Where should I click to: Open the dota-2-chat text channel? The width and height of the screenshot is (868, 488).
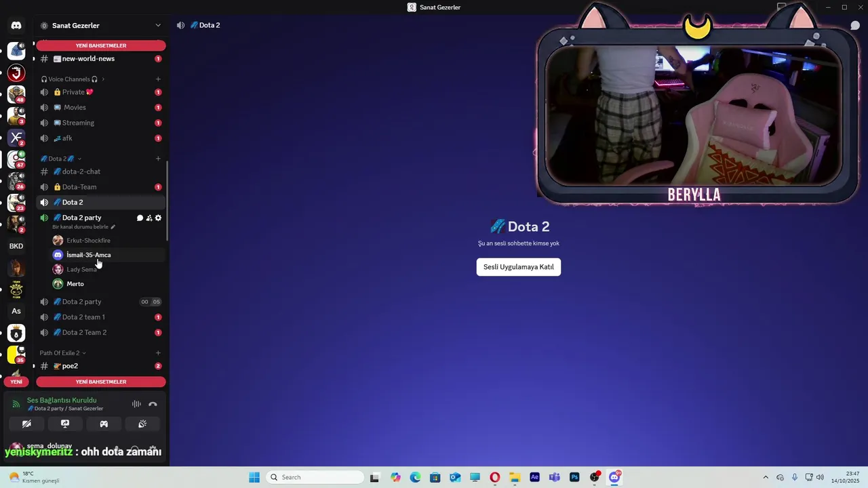(101, 171)
